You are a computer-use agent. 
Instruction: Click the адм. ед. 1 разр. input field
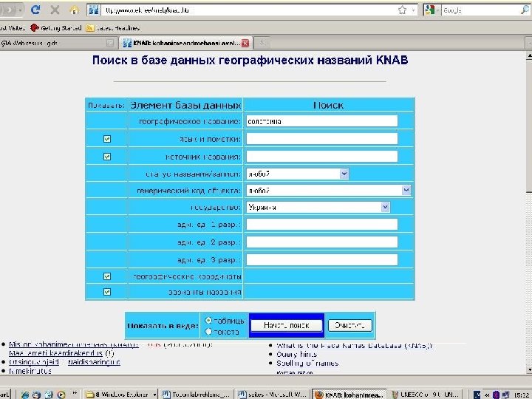(x=321, y=225)
